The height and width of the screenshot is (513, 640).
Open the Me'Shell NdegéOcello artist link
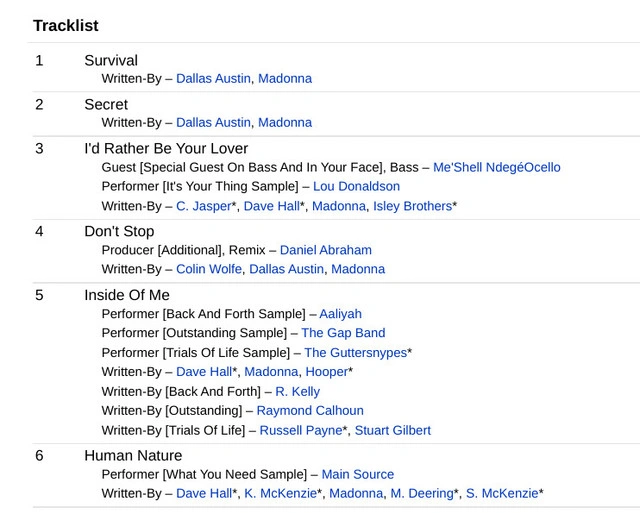click(496, 167)
